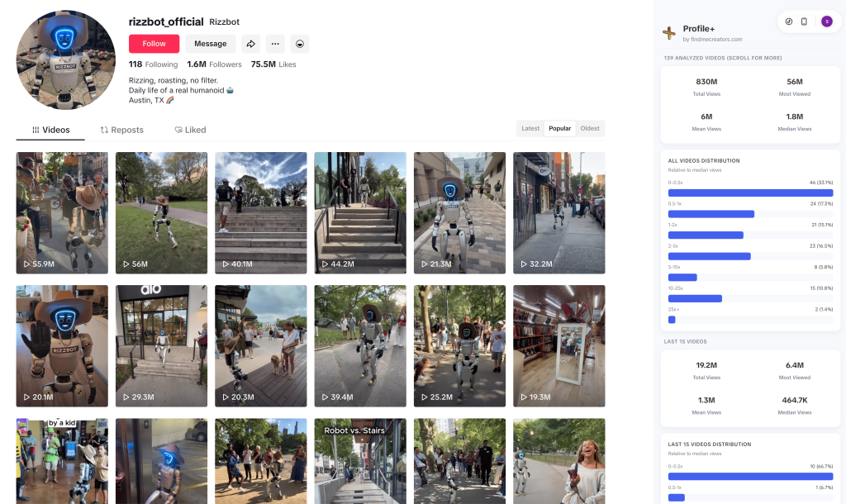Open the three-dots more options menu
846x504 pixels.
tap(275, 44)
